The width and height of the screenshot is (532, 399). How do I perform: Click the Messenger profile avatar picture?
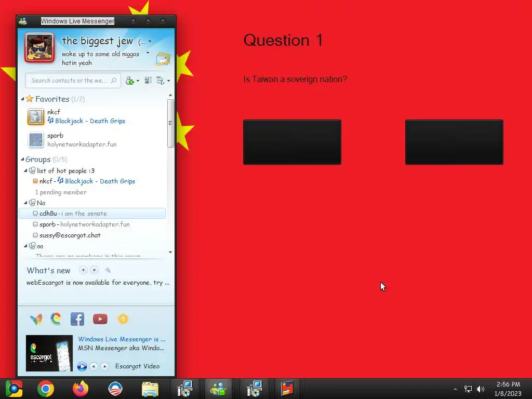tap(39, 47)
